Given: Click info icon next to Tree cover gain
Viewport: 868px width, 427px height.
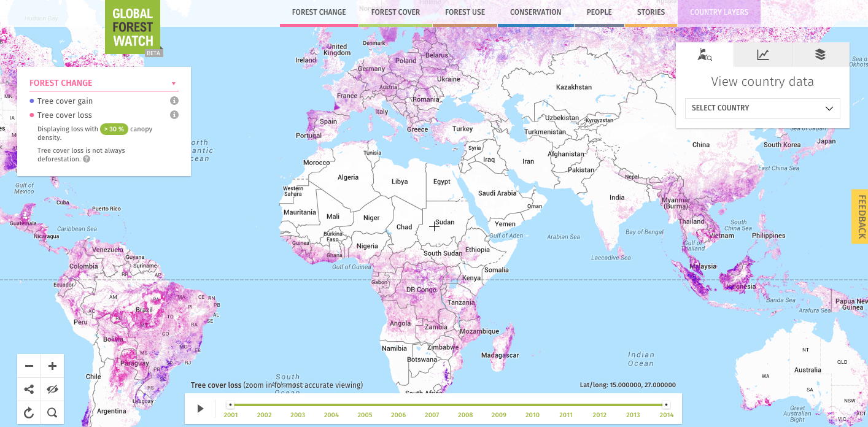Looking at the screenshot, I should click(174, 101).
